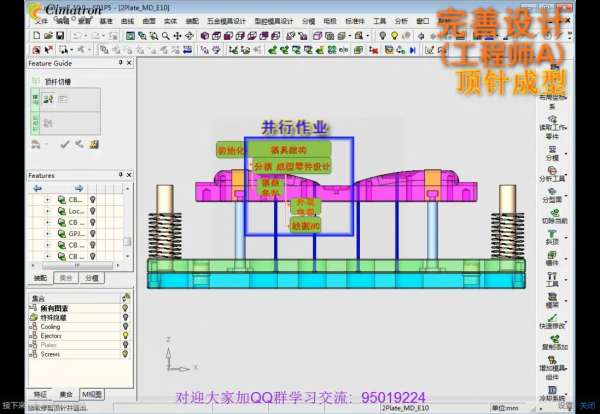The height and width of the screenshot is (414, 600).
Task: Toggle light bulb visibility for Ejectors set
Action: (x=127, y=336)
